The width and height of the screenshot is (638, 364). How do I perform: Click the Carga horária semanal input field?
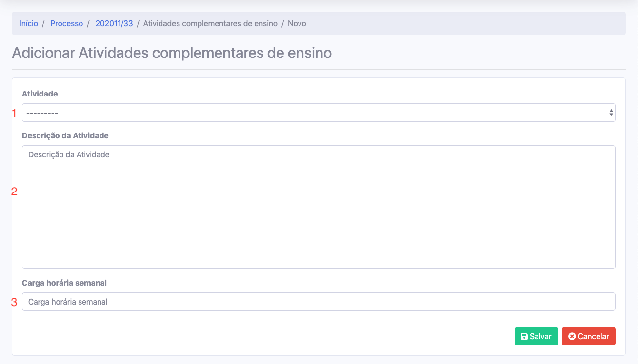[x=318, y=302]
